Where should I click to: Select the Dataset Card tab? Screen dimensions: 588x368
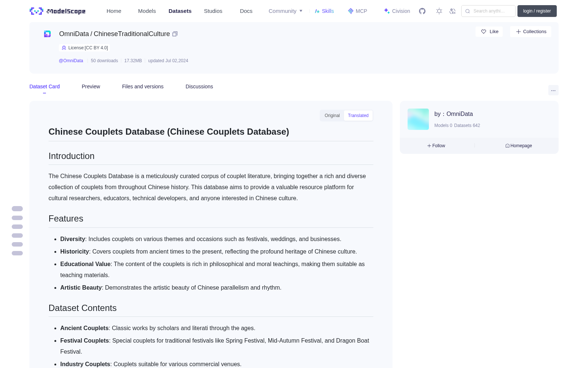click(x=44, y=86)
